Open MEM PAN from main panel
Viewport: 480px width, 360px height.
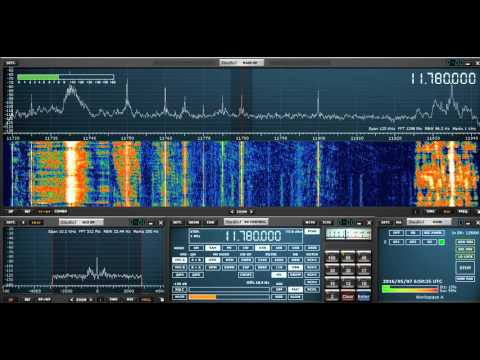click(465, 279)
